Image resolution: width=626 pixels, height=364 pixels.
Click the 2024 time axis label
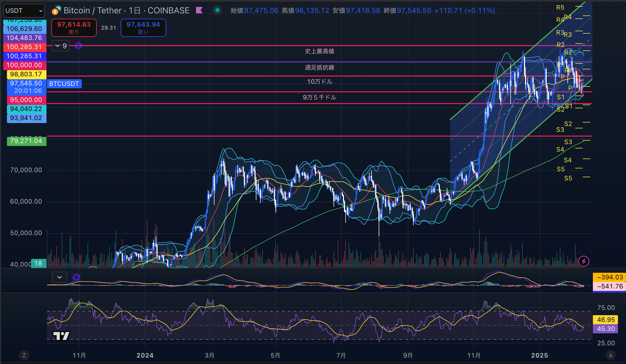(145, 355)
